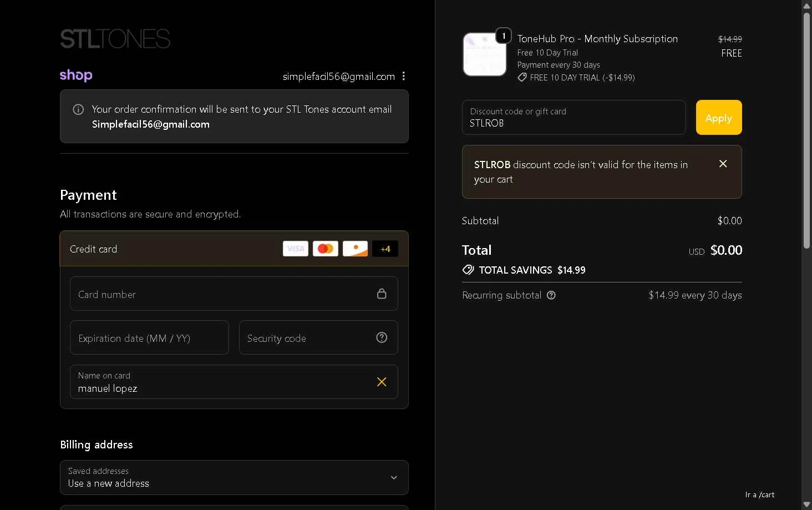Click the ToneHub Pro - Monthly Subscription title
This screenshot has width=812, height=510.
[x=597, y=39]
